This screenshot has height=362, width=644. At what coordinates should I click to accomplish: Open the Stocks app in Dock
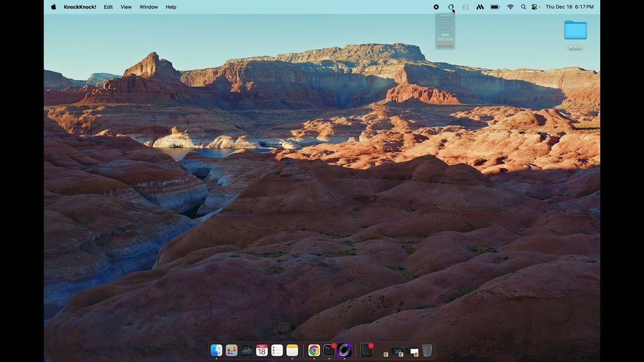(247, 350)
